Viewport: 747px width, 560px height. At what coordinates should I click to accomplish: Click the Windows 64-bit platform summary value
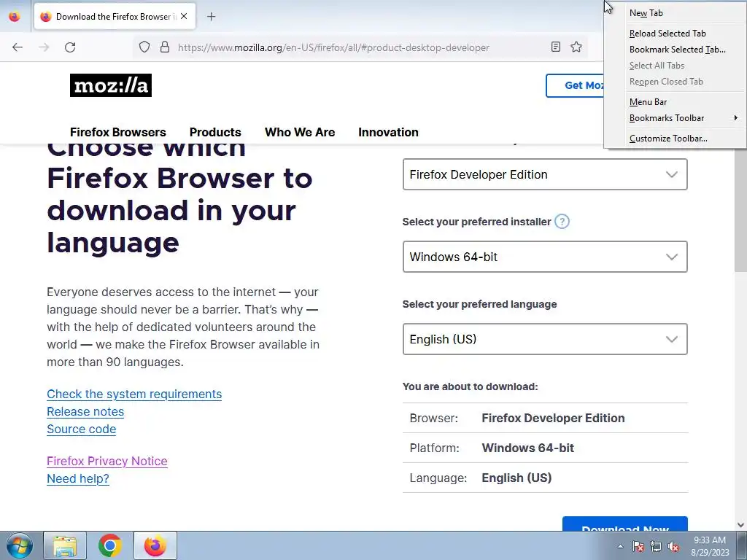(x=528, y=448)
